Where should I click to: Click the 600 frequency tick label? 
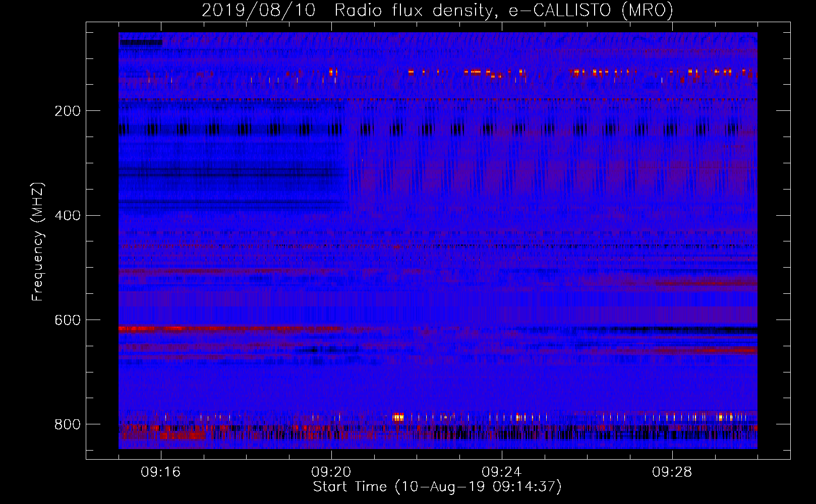tap(67, 320)
